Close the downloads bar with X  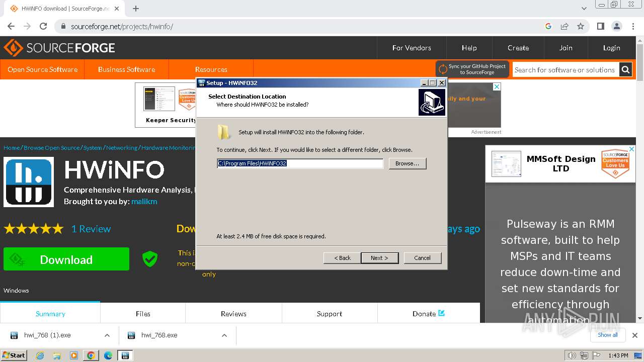pyautogui.click(x=634, y=335)
